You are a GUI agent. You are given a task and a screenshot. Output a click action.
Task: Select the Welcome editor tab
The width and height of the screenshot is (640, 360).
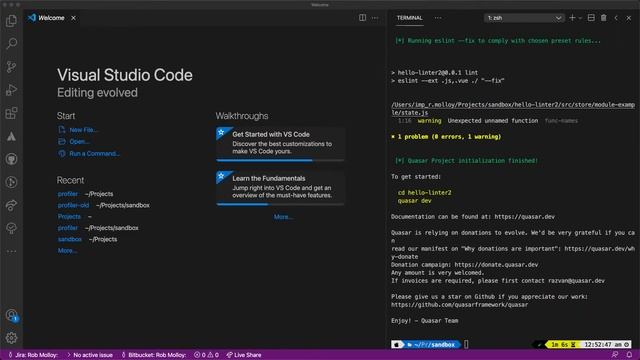pos(51,18)
